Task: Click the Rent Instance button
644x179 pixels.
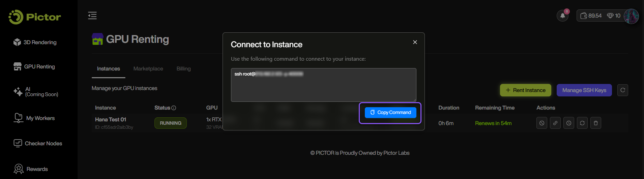Action: 525,90
